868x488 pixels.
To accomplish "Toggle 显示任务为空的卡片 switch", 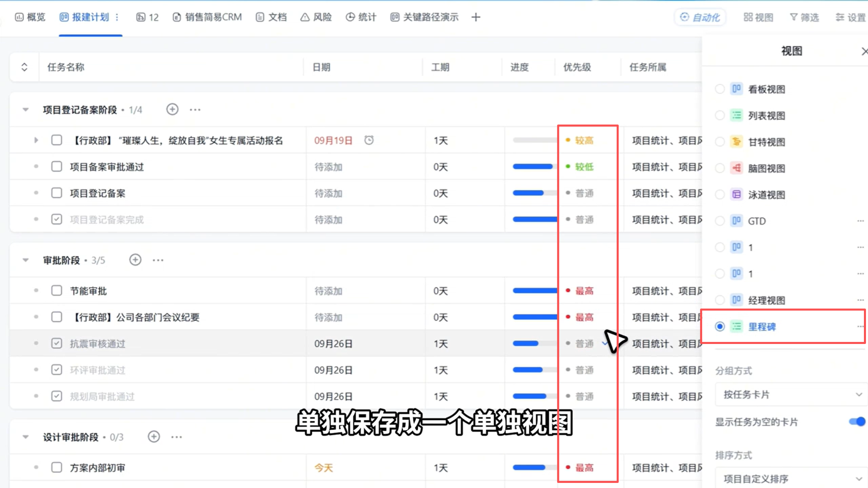I will (x=857, y=422).
